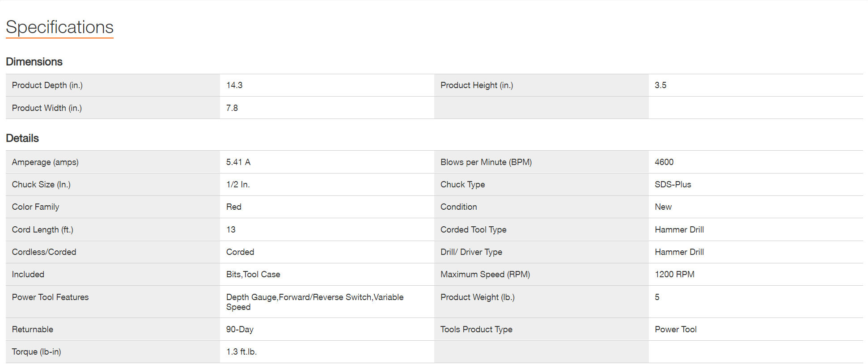
Task: Click the Product Width (in.) label
Action: pyautogui.click(x=47, y=108)
